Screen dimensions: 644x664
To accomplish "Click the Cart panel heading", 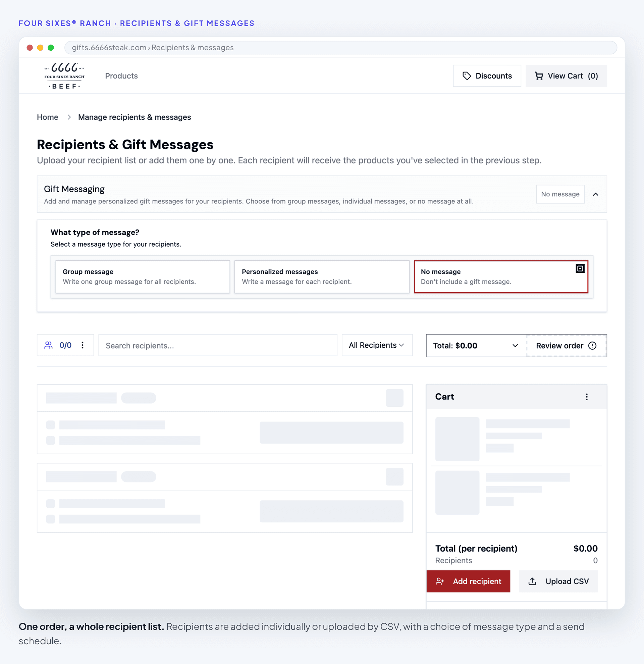I will point(444,397).
